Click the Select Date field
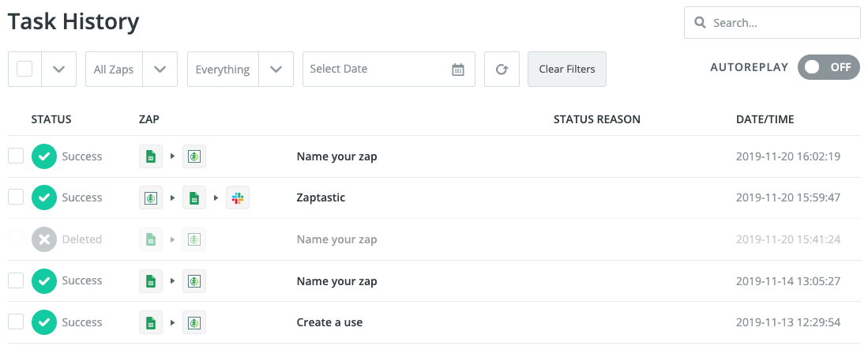Screen dimensions: 868x346 (x=375, y=70)
